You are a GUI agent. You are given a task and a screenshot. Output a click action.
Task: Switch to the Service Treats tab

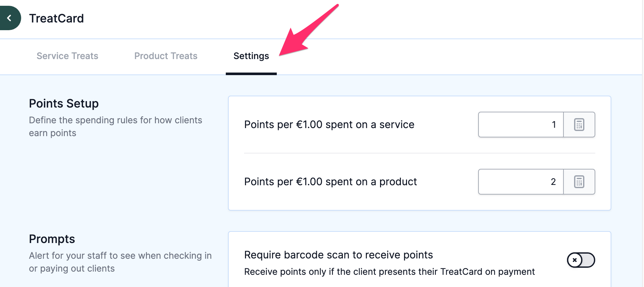coord(67,56)
